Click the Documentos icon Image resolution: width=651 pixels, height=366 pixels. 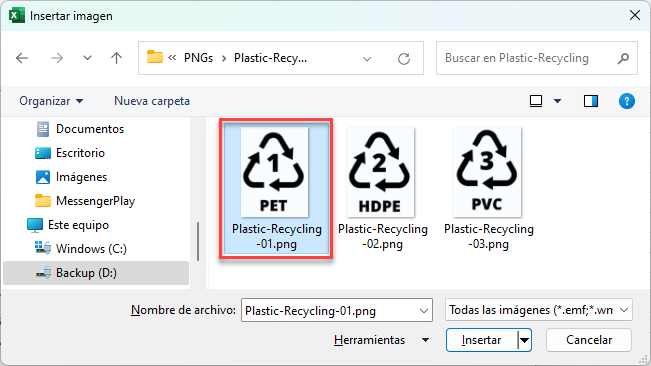click(x=43, y=129)
